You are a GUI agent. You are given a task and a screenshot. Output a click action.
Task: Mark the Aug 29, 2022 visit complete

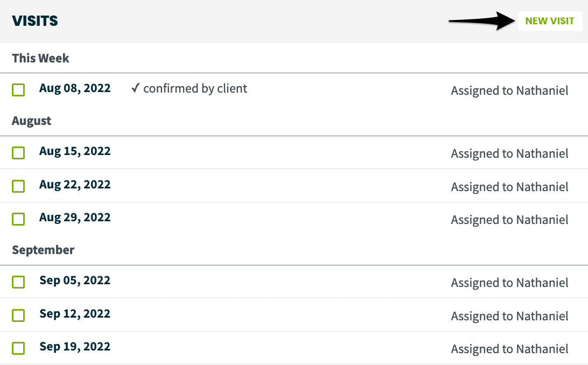pyautogui.click(x=18, y=219)
